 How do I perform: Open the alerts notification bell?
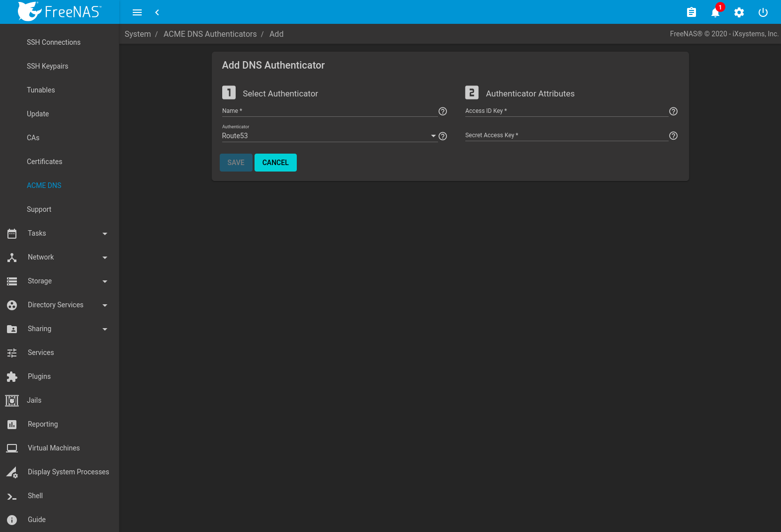coord(715,12)
